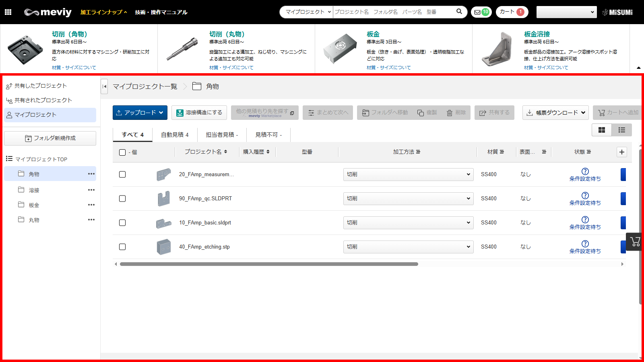The width and height of the screenshot is (644, 362).
Task: Open options for 板金 folder
Action: click(x=91, y=205)
